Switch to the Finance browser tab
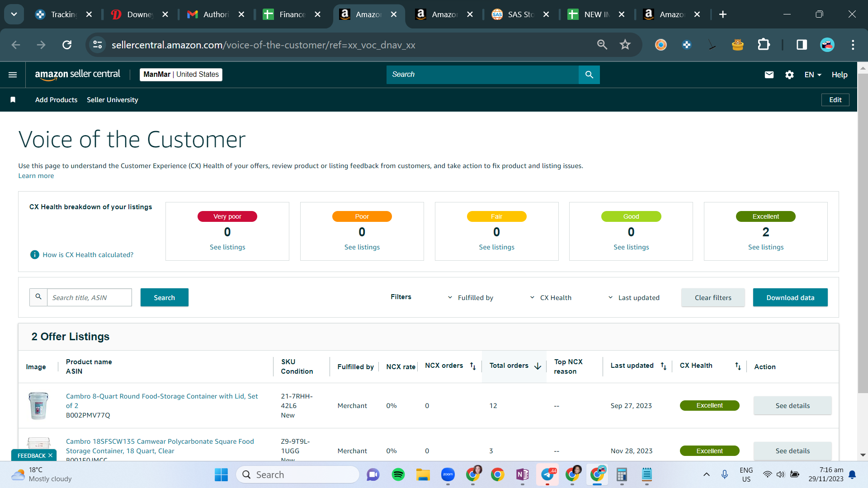This screenshot has height=488, width=868. tap(292, 14)
